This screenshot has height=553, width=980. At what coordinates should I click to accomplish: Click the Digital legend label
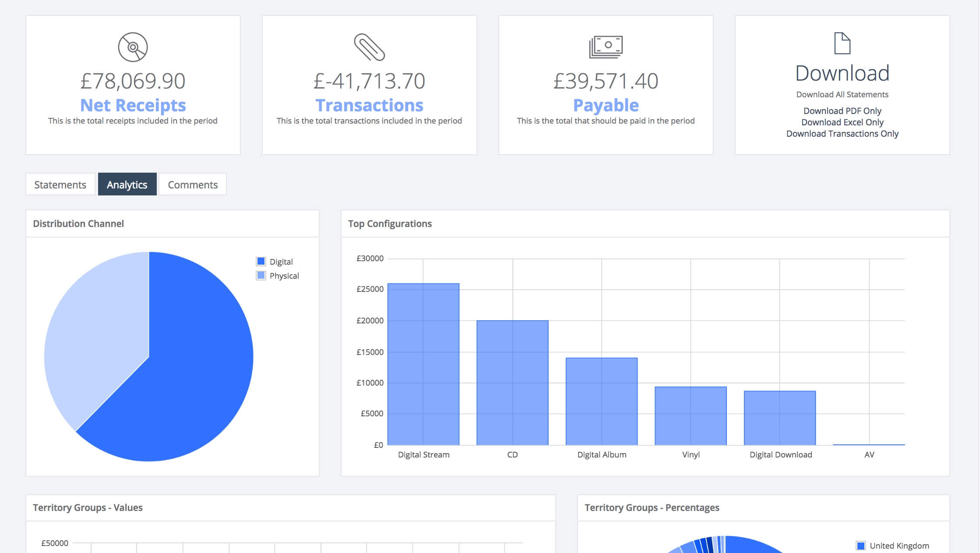pyautogui.click(x=281, y=262)
